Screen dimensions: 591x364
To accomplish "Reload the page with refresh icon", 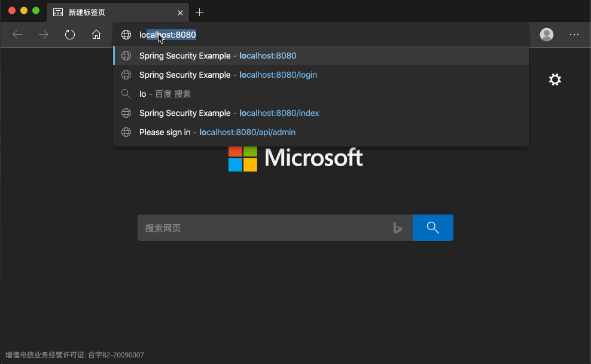I will point(70,35).
